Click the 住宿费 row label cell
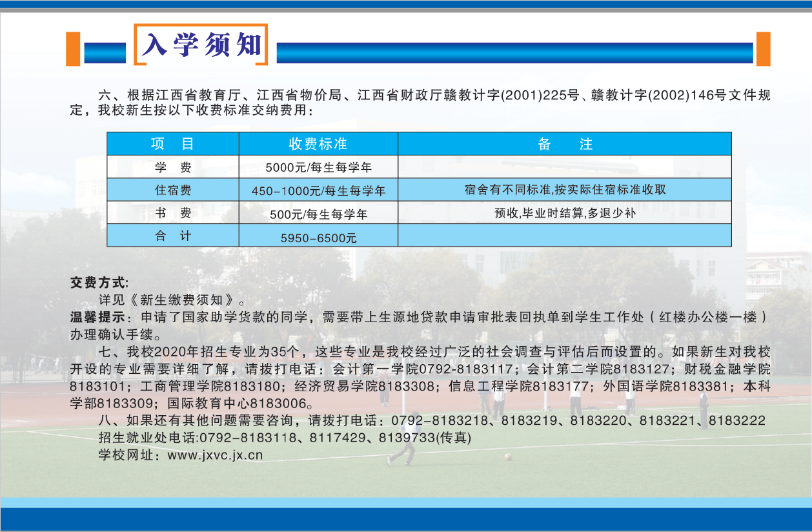The height and width of the screenshot is (532, 812). tap(172, 190)
